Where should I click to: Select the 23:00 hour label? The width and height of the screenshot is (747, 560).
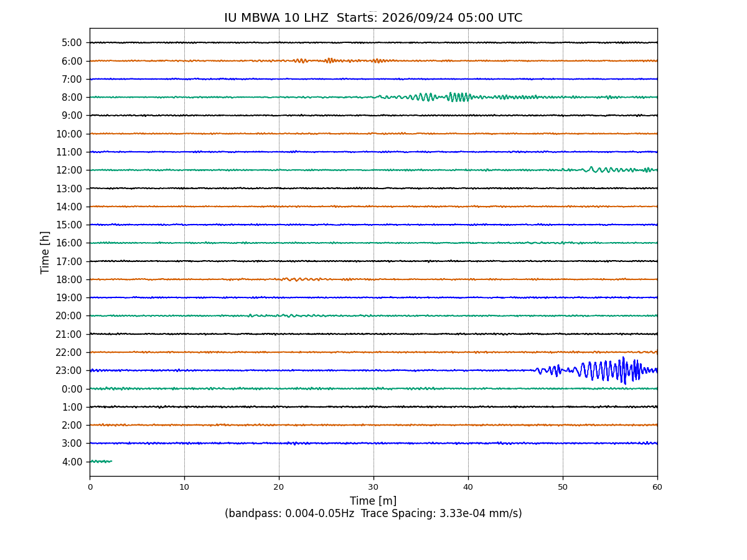pyautogui.click(x=69, y=370)
